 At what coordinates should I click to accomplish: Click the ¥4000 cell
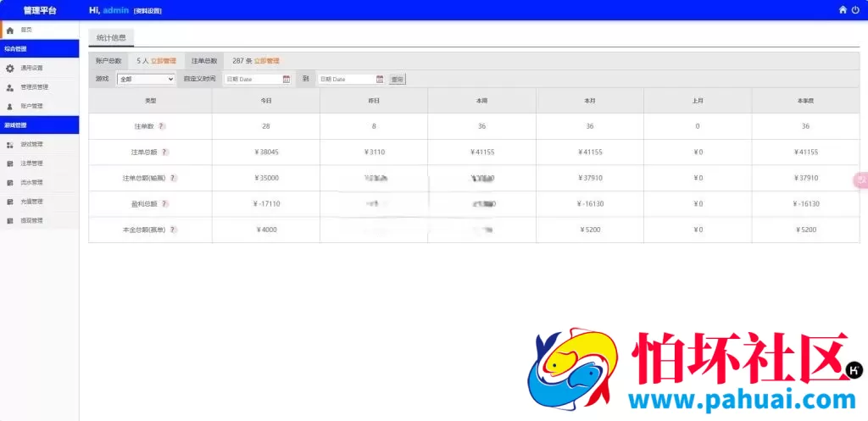(x=265, y=230)
